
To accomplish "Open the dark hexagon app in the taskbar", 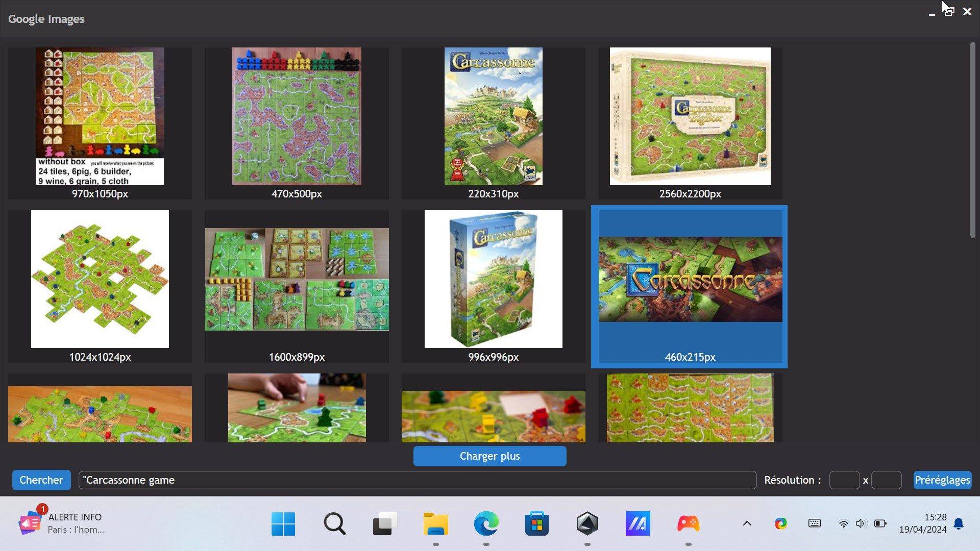I will (587, 524).
